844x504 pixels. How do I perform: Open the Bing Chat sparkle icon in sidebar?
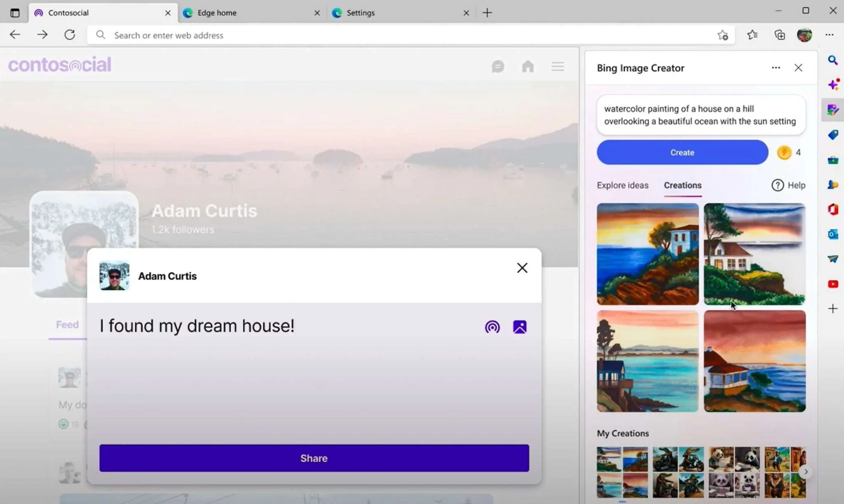(833, 84)
